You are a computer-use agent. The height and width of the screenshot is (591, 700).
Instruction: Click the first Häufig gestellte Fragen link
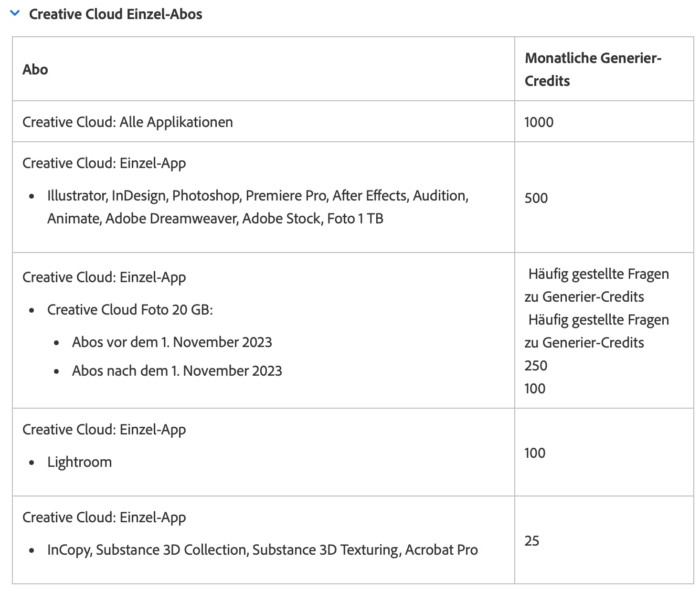[597, 285]
